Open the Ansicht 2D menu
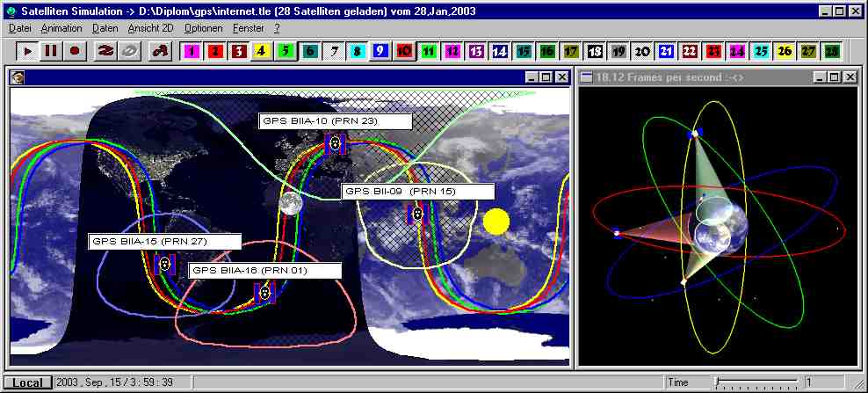868x393 pixels. pyautogui.click(x=152, y=28)
